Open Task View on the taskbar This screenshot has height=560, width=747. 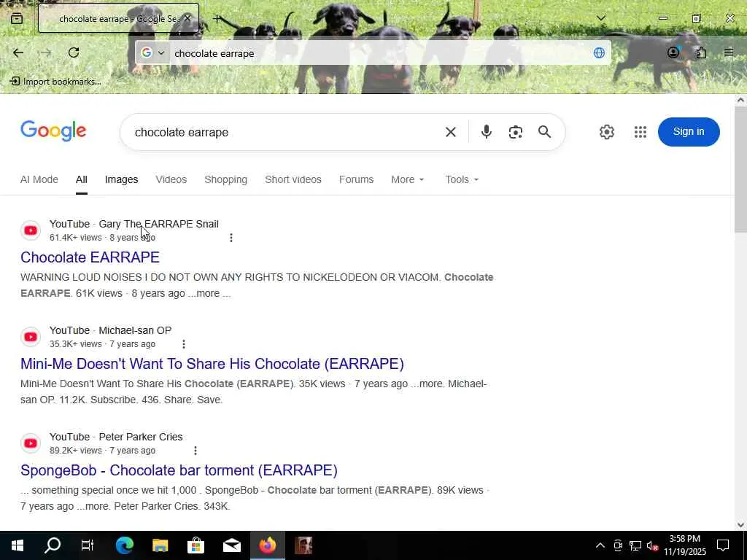click(x=88, y=545)
